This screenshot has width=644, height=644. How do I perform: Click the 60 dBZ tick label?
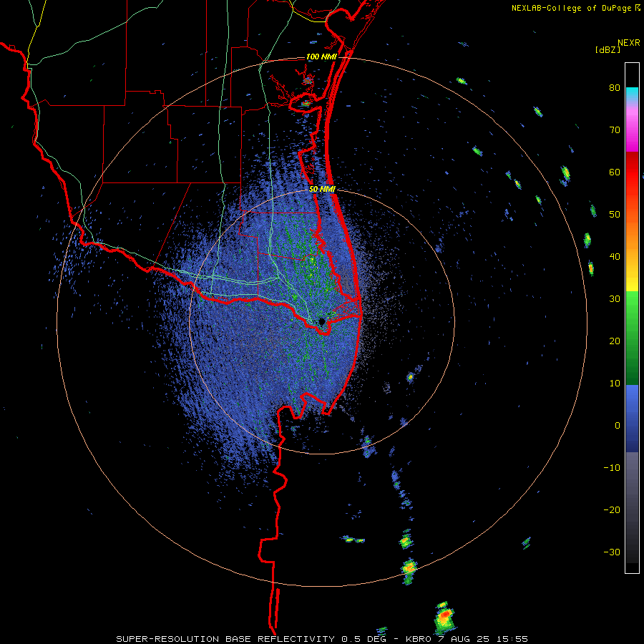click(615, 172)
